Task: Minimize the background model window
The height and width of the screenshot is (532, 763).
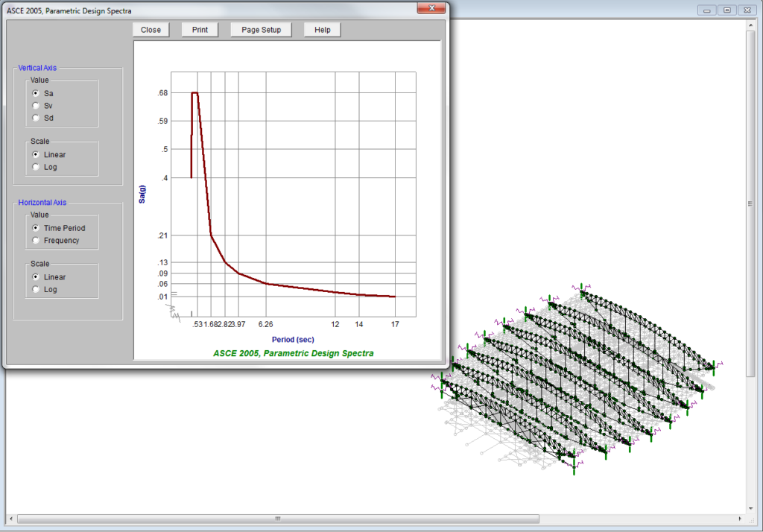Action: pyautogui.click(x=707, y=10)
